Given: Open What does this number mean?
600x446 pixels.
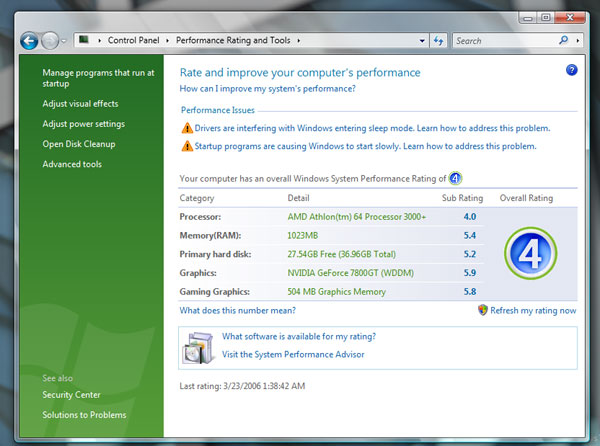Looking at the screenshot, I should (x=238, y=310).
